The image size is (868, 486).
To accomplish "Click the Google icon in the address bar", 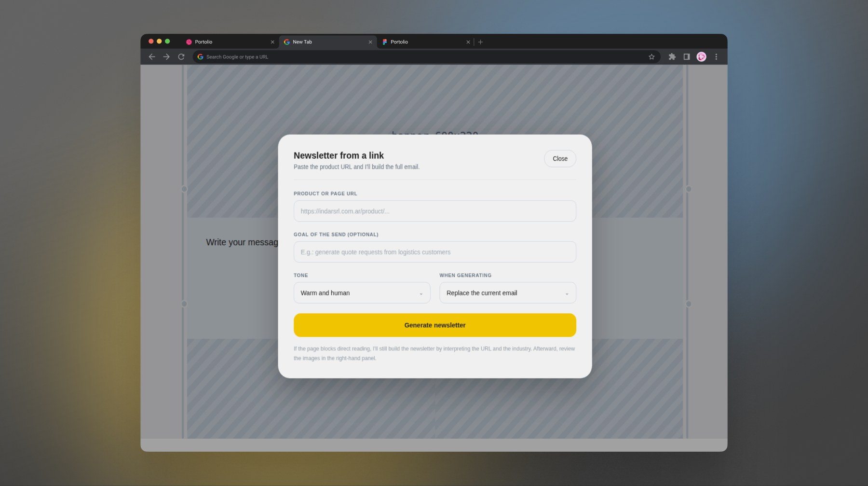I will pyautogui.click(x=200, y=57).
